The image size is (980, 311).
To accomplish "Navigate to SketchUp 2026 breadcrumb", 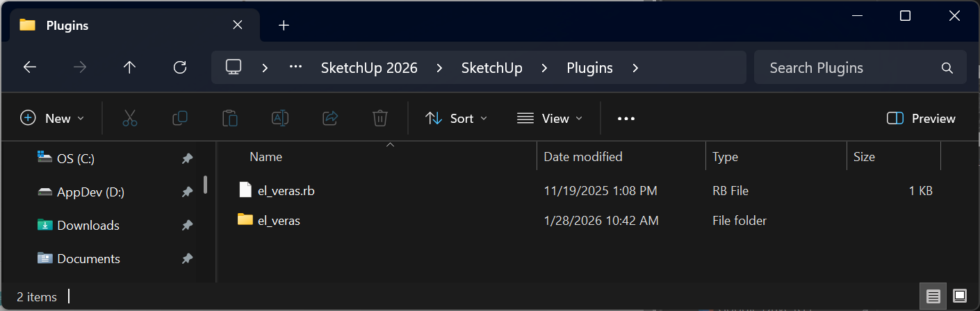I will click(369, 67).
